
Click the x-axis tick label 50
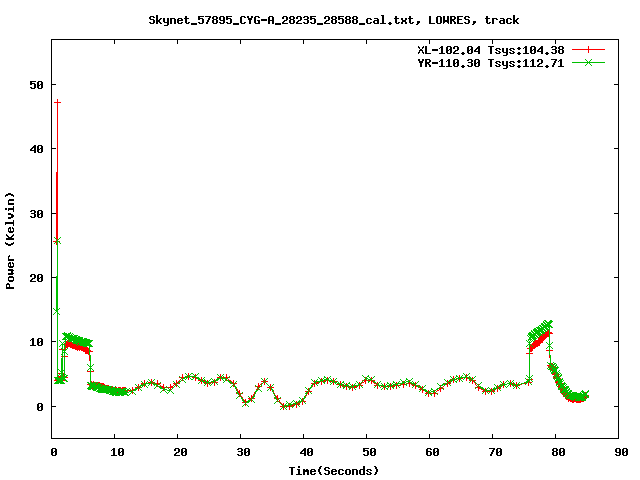tap(369, 452)
